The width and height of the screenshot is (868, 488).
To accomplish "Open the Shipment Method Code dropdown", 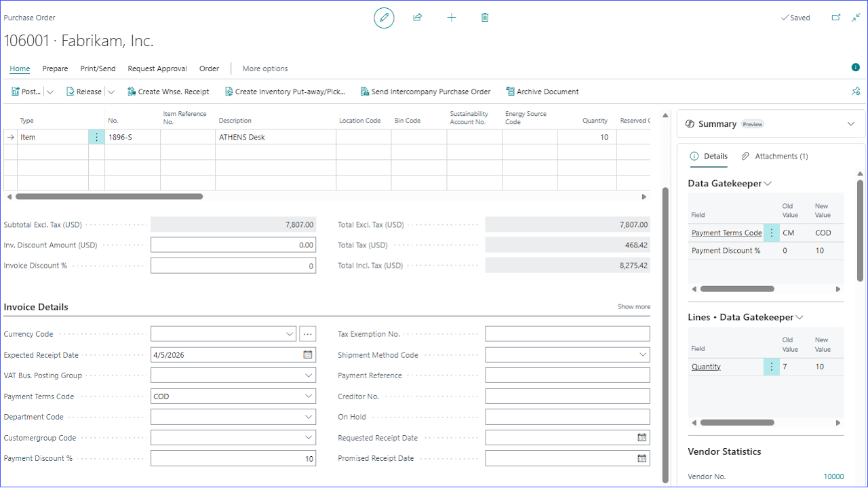I will coord(643,354).
